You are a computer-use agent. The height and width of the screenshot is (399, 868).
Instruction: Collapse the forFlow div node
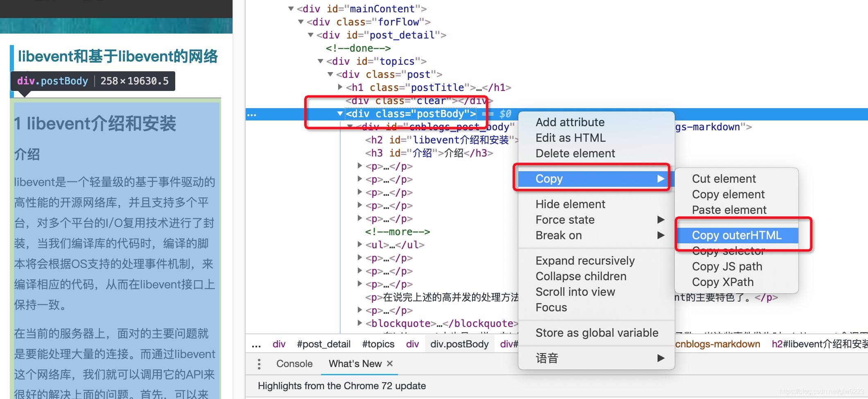click(x=301, y=22)
